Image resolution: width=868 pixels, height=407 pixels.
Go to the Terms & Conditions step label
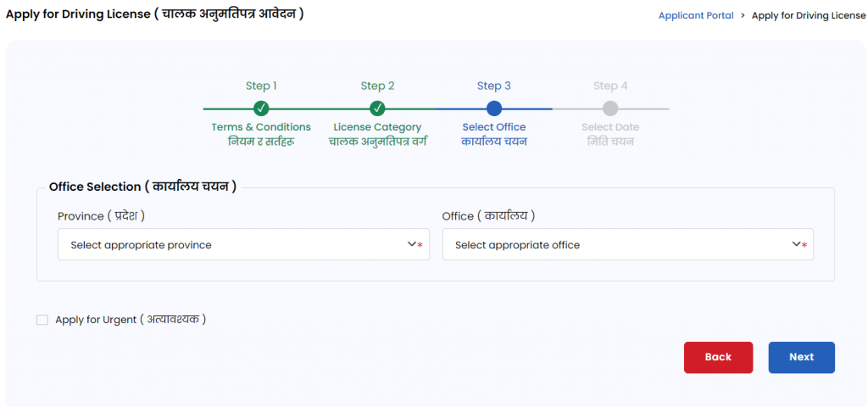(261, 127)
